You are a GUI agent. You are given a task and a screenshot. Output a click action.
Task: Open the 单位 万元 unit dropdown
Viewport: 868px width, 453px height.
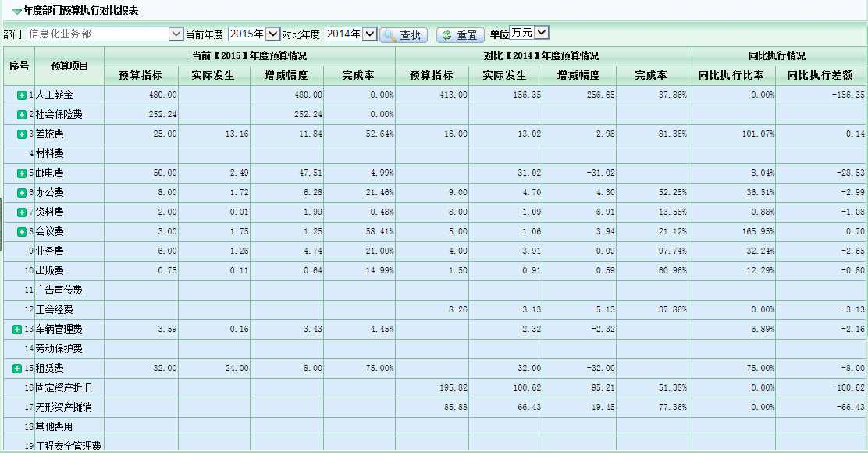pos(542,33)
